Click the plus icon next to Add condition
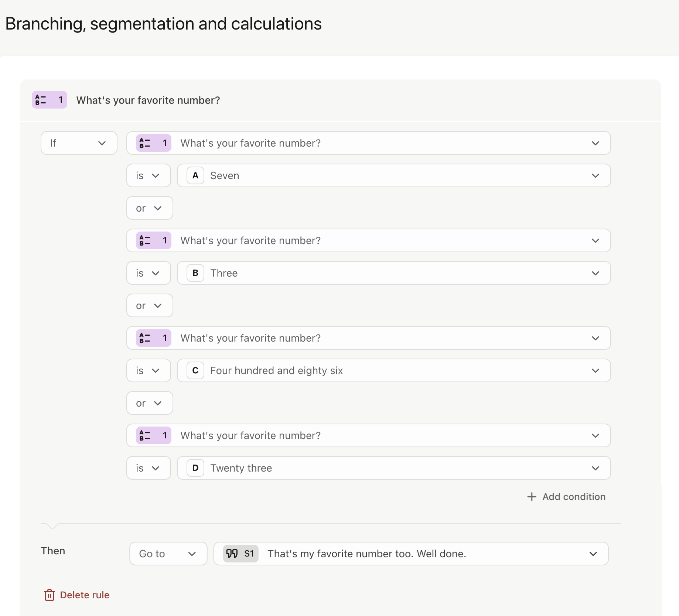Screen dimensions: 679x616 pyautogui.click(x=532, y=497)
